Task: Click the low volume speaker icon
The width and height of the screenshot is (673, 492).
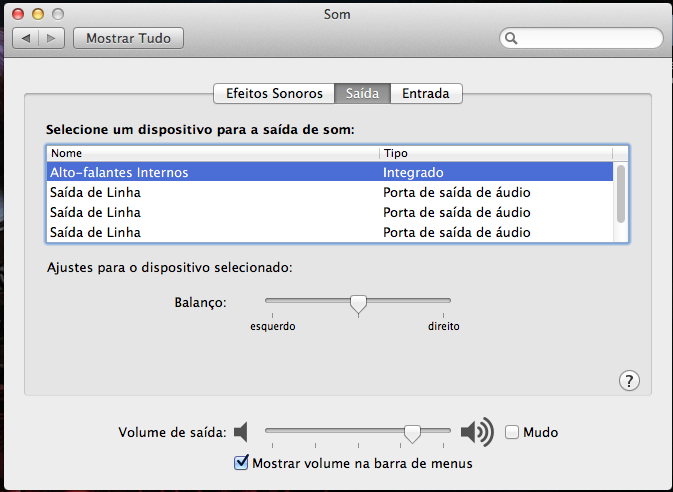Action: click(x=240, y=432)
